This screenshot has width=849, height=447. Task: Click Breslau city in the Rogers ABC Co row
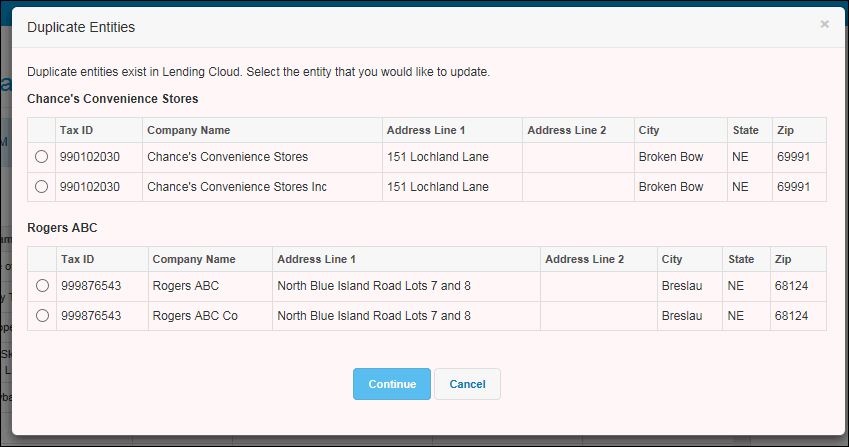point(682,315)
